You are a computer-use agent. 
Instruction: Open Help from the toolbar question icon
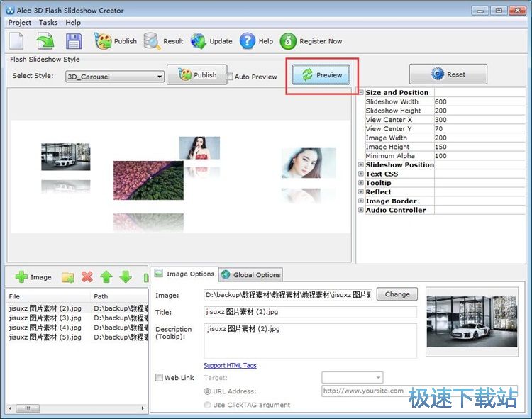coord(248,41)
